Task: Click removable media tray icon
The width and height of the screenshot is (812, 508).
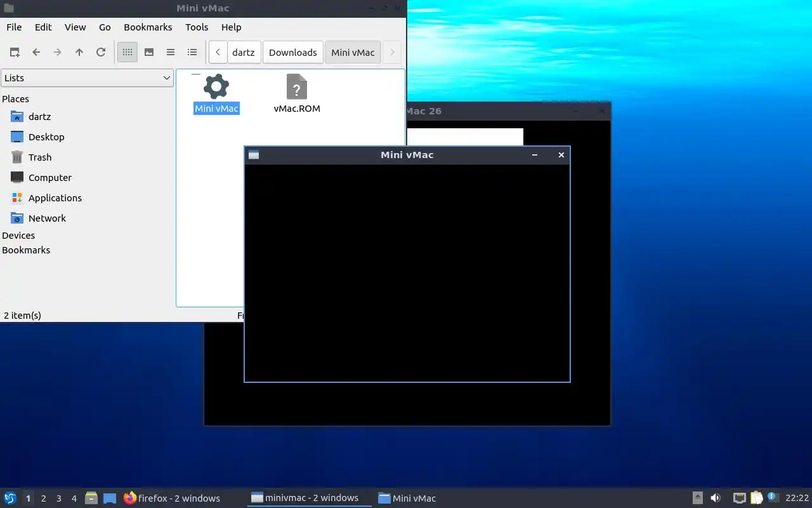Action: tap(697, 498)
